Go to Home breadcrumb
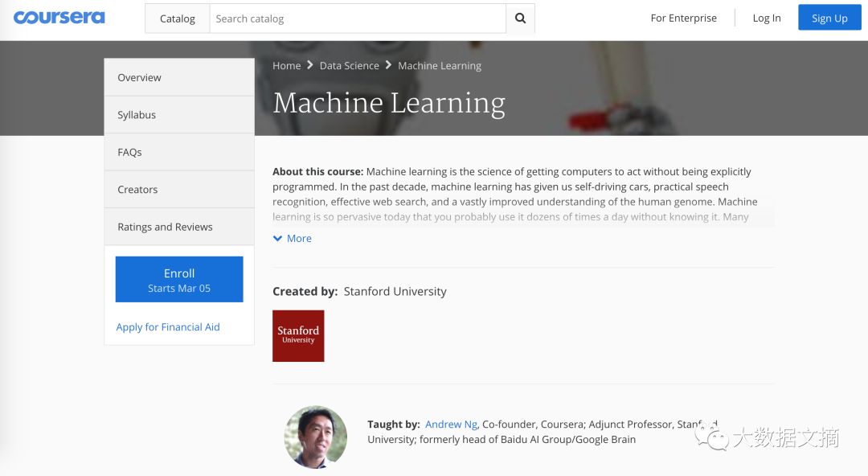 [x=287, y=65]
